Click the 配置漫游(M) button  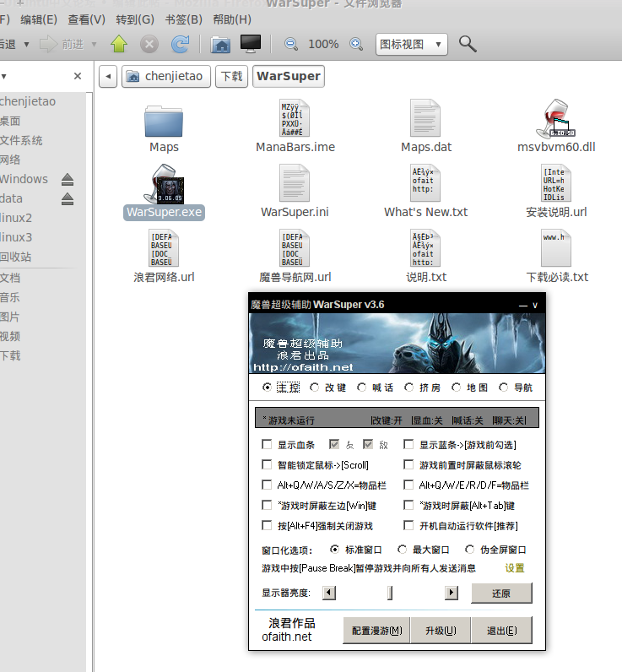tap(376, 631)
